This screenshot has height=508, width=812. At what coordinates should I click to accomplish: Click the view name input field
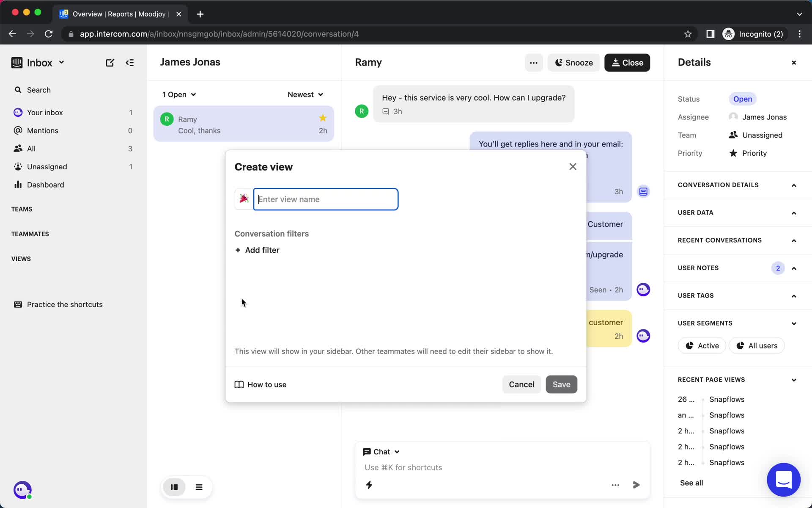pyautogui.click(x=326, y=199)
